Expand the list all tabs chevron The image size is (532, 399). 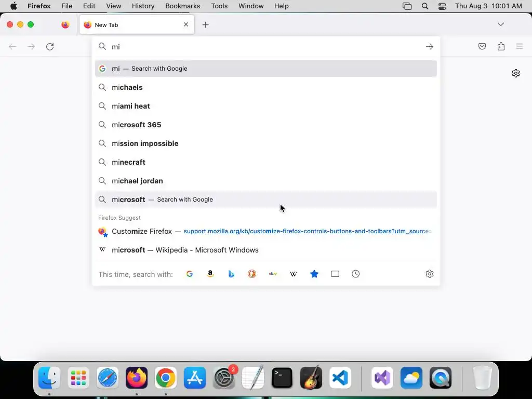coord(500,24)
